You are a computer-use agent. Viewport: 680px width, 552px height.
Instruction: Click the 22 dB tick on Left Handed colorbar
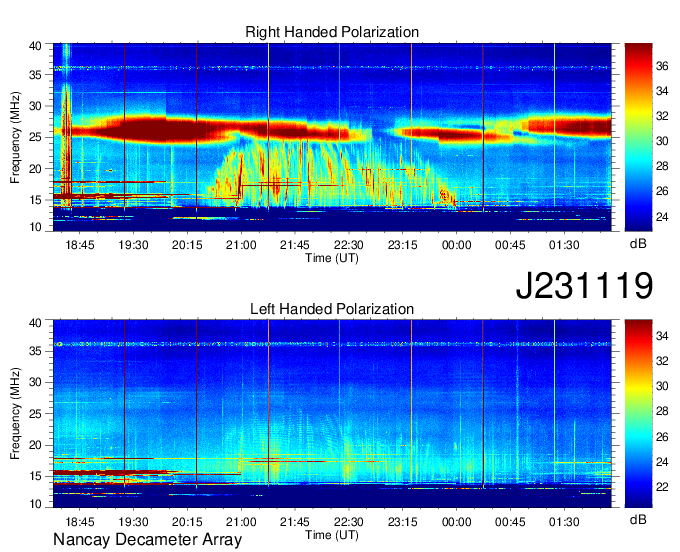tap(662, 487)
